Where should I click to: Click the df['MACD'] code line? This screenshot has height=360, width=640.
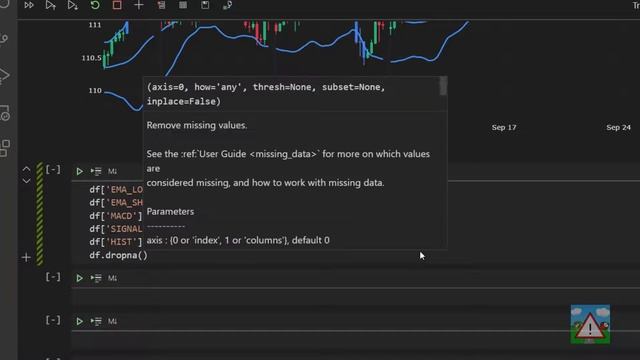coord(116,216)
